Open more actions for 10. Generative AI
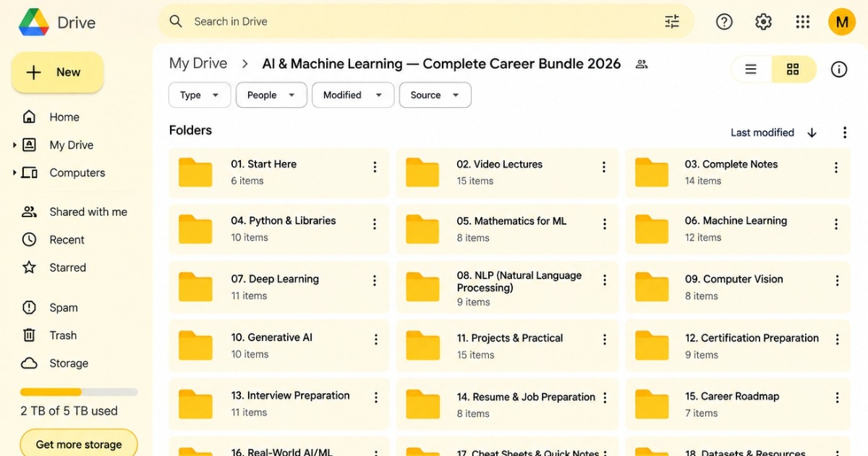The width and height of the screenshot is (868, 456). tap(376, 339)
